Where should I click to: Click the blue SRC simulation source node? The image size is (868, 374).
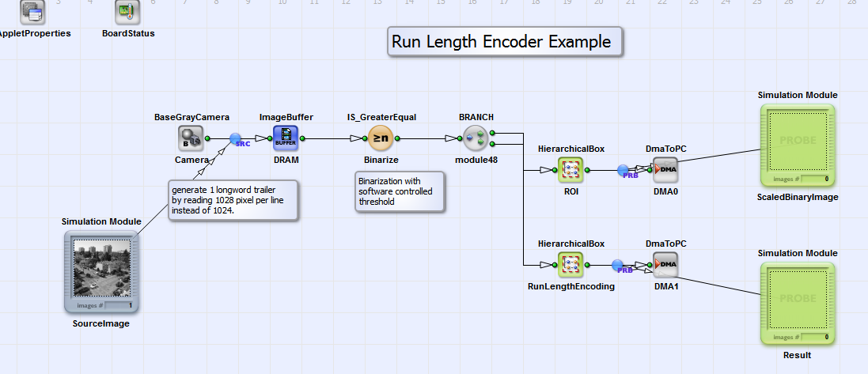pos(236,138)
